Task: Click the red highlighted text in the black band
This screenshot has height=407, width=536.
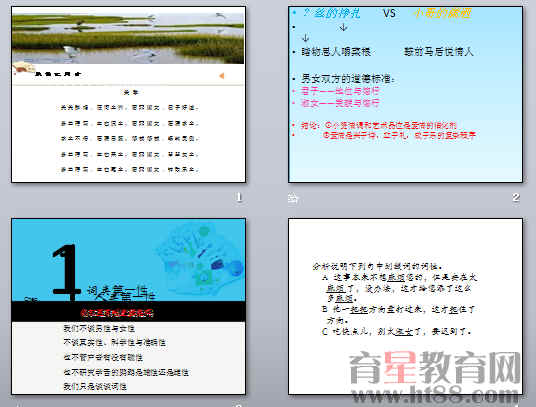Action: (117, 313)
